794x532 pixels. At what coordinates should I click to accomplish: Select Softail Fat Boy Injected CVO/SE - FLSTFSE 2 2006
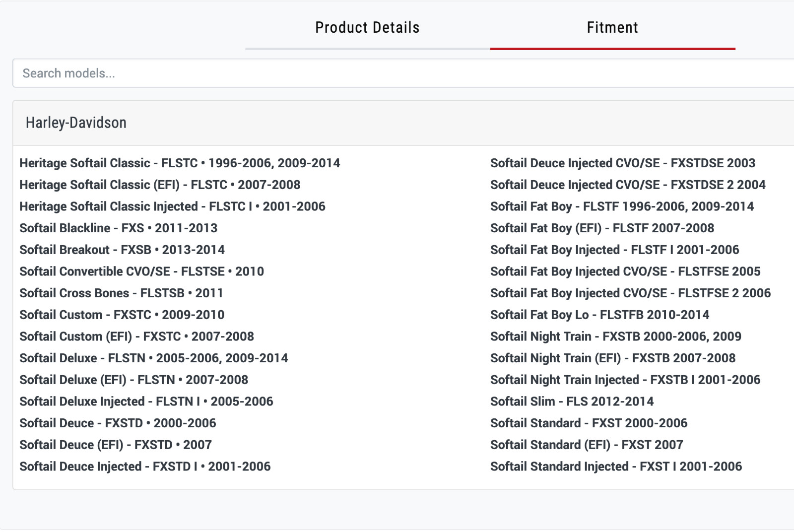(630, 293)
